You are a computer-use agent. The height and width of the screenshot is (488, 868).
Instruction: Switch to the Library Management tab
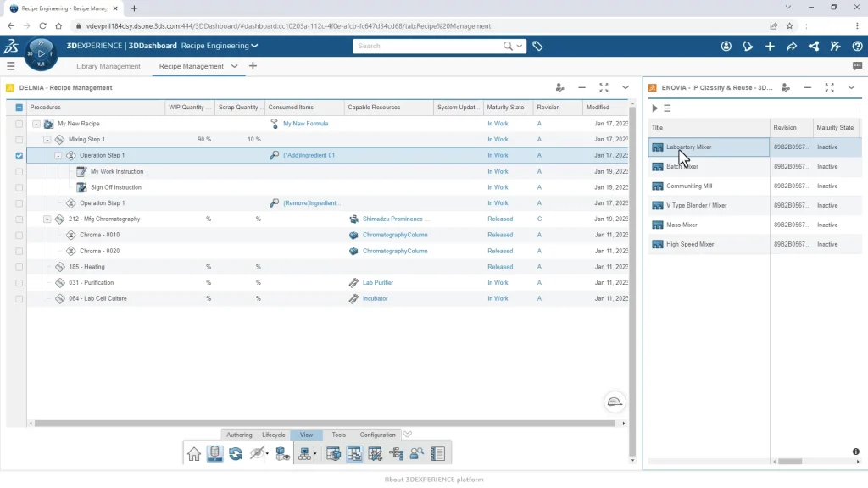coord(108,66)
